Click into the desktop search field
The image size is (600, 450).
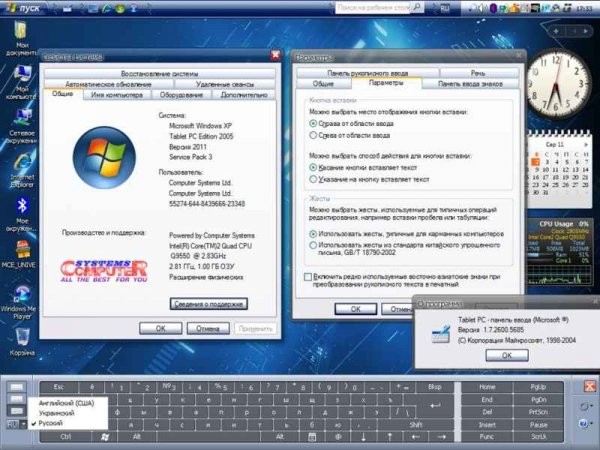click(x=373, y=7)
